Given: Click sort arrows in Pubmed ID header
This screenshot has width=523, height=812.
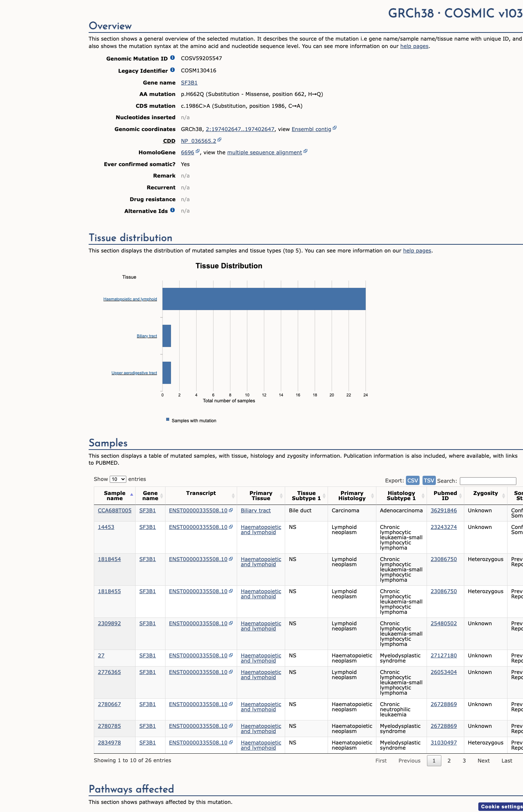Looking at the screenshot, I should 461,496.
